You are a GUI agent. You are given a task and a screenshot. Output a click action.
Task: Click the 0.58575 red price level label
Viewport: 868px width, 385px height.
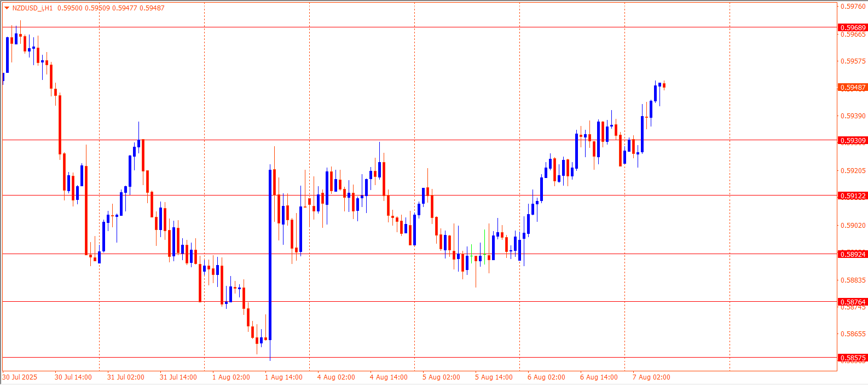853,358
